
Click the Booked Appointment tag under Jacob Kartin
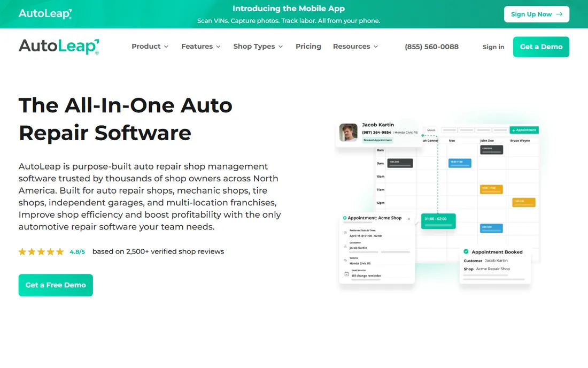point(377,140)
